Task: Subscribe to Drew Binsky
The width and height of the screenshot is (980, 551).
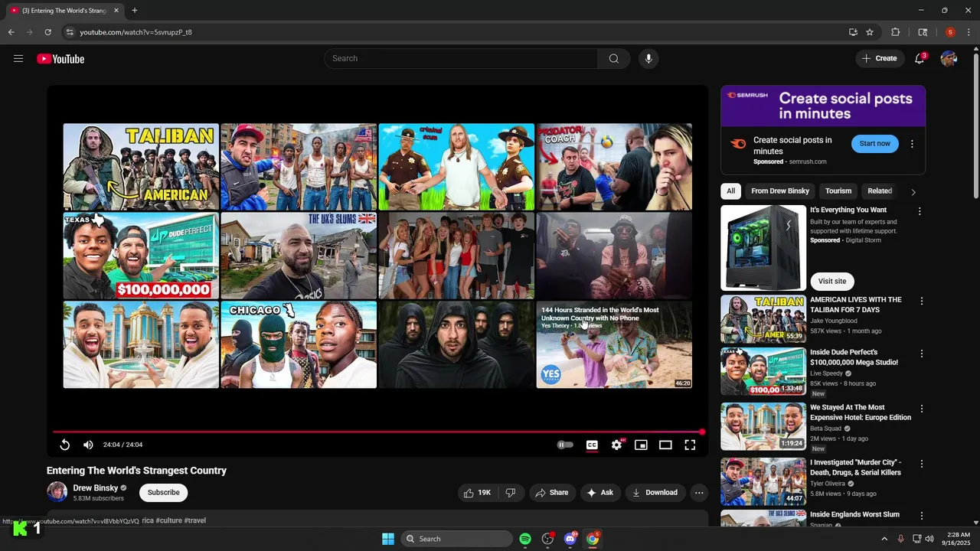Action: tap(164, 493)
